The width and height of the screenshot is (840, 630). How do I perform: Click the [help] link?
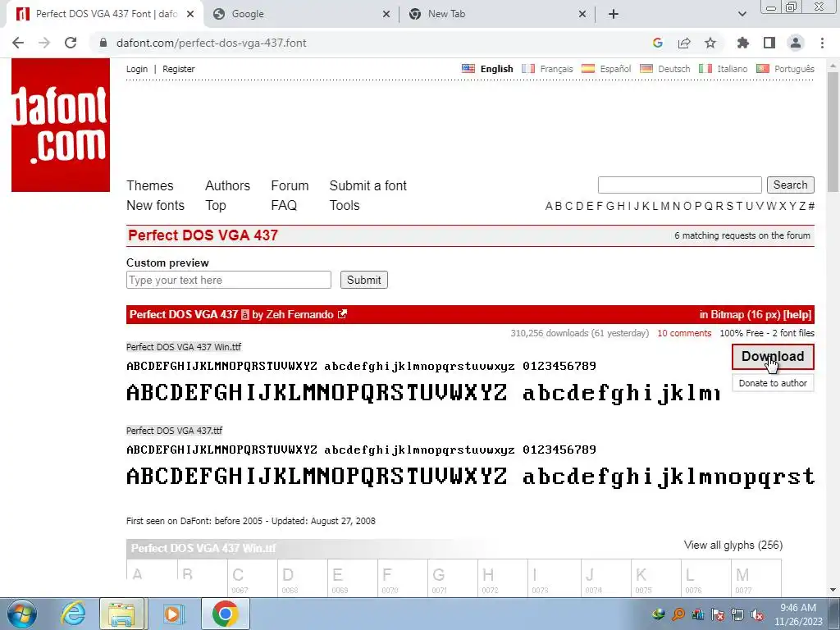click(x=797, y=314)
